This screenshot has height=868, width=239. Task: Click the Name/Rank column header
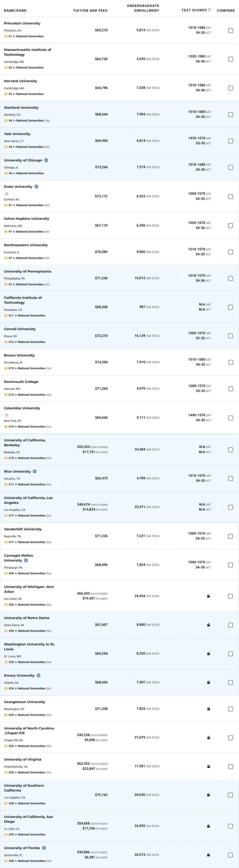(15, 10)
